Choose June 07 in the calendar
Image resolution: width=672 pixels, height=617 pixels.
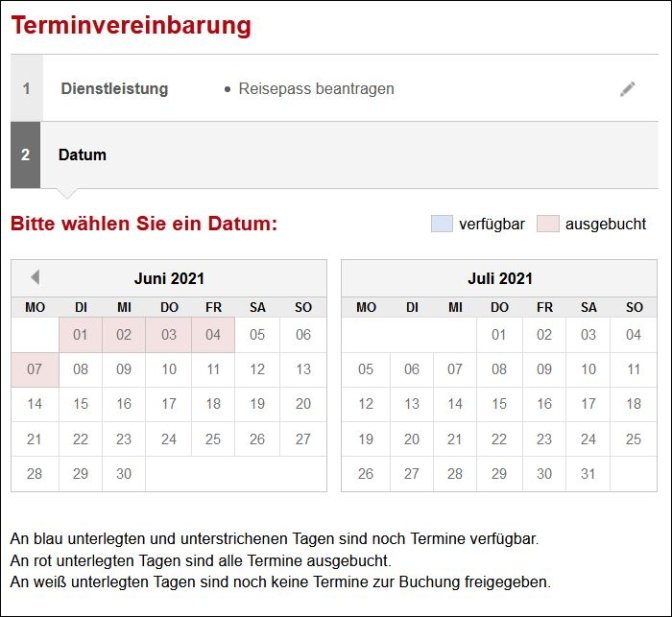click(x=35, y=370)
